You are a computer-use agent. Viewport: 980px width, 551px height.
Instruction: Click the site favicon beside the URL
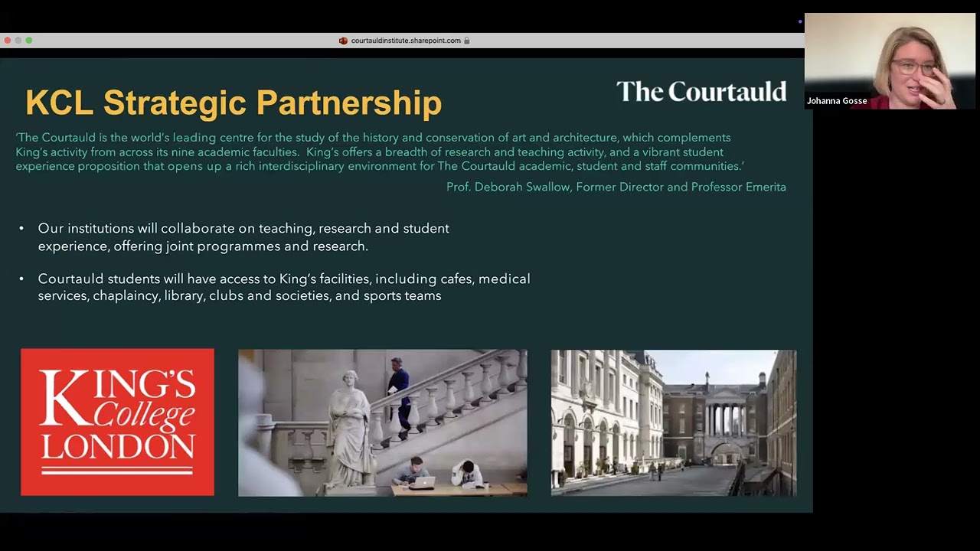[343, 41]
